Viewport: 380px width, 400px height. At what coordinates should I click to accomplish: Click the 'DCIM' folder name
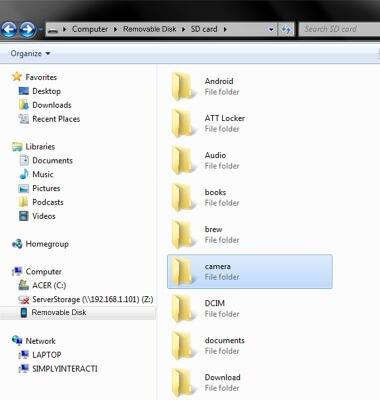tap(215, 303)
